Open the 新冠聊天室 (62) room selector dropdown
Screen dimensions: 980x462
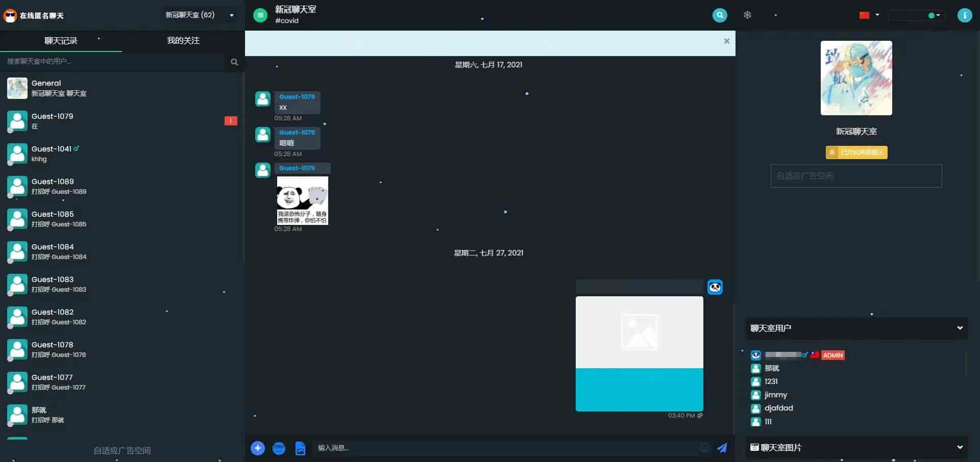pyautogui.click(x=200, y=15)
